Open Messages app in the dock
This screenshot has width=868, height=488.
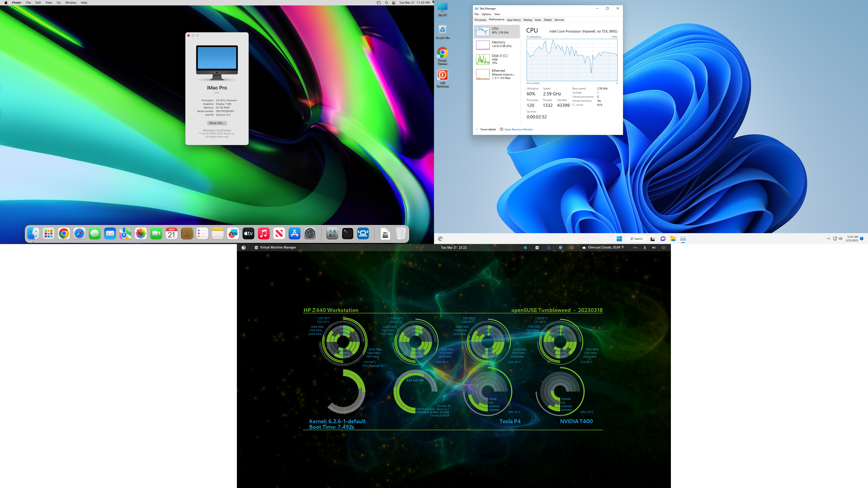coord(95,233)
